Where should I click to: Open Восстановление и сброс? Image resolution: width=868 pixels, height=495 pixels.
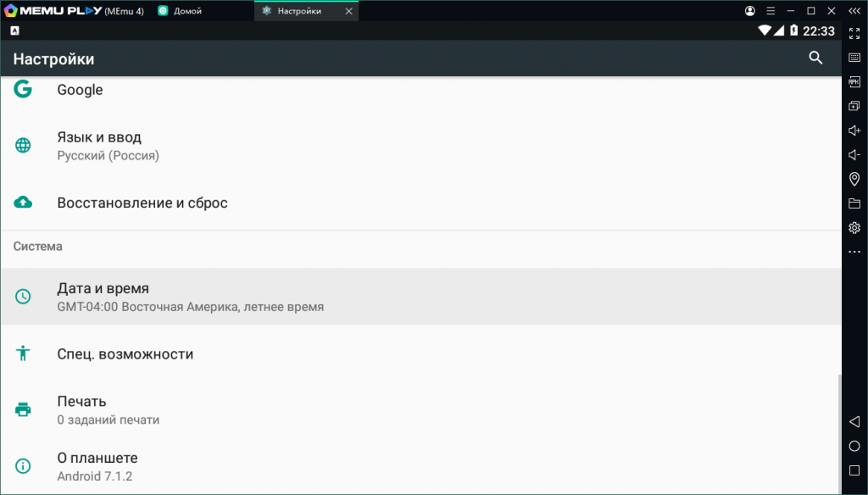point(420,203)
